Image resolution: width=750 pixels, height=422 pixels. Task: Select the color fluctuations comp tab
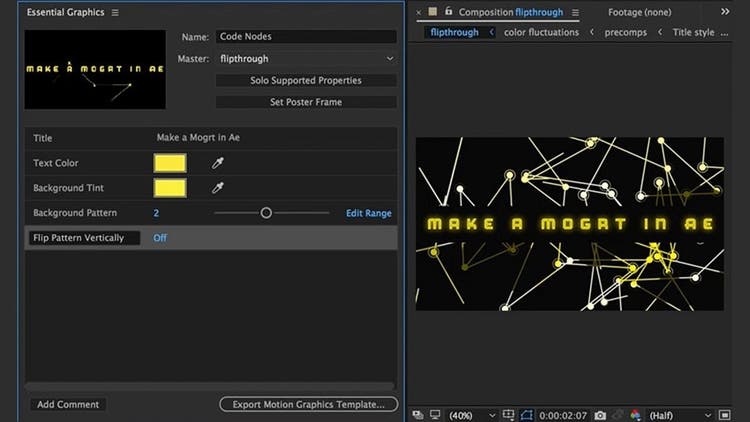(x=541, y=32)
